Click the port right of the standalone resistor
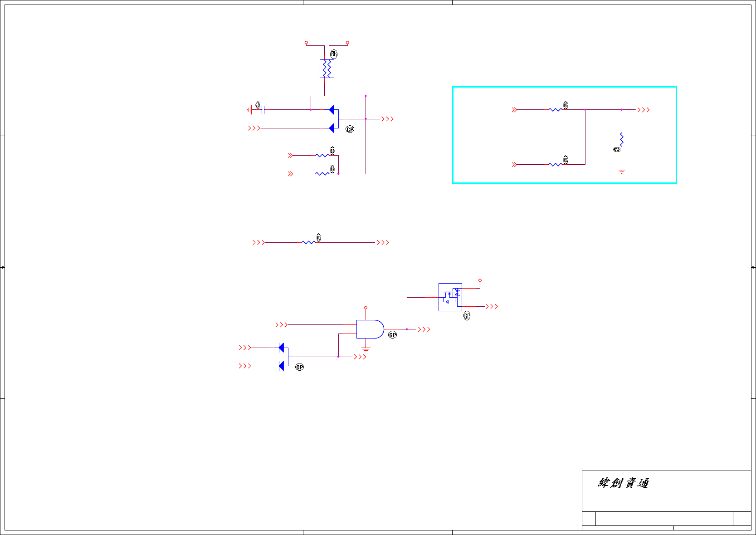This screenshot has height=535, width=756. click(383, 242)
